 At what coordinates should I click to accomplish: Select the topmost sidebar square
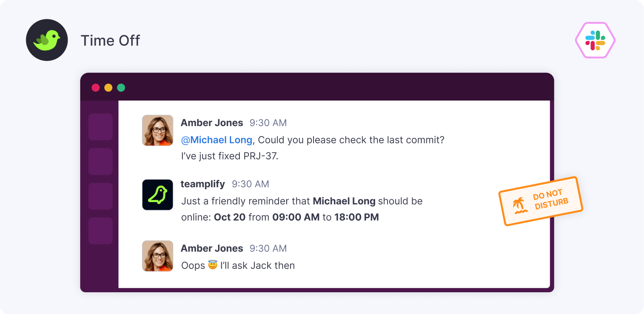100,127
